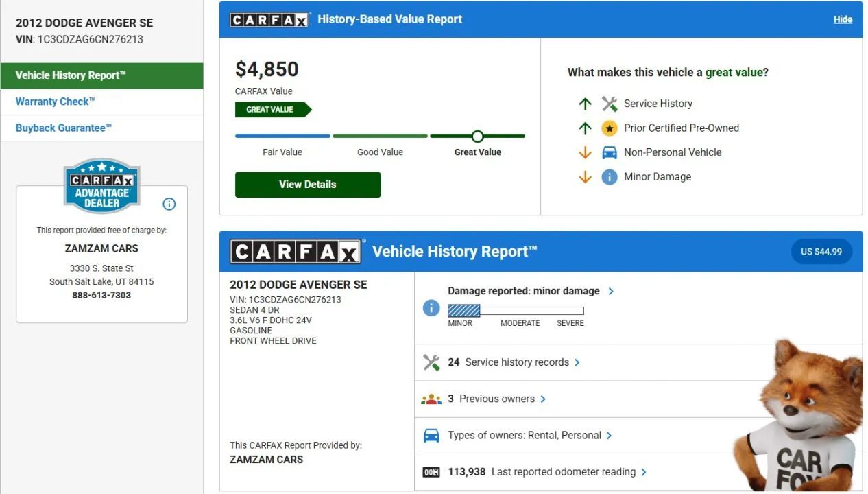This screenshot has height=494, width=868.
Task: Click the previous owners people icon
Action: click(431, 399)
